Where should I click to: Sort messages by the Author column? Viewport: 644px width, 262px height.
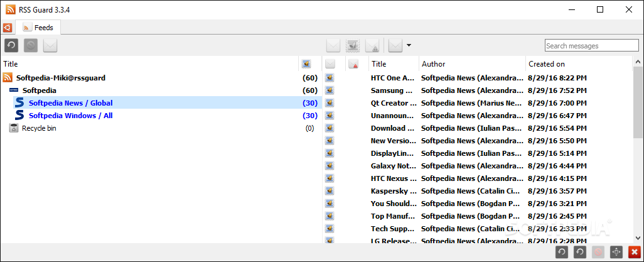pyautogui.click(x=434, y=63)
